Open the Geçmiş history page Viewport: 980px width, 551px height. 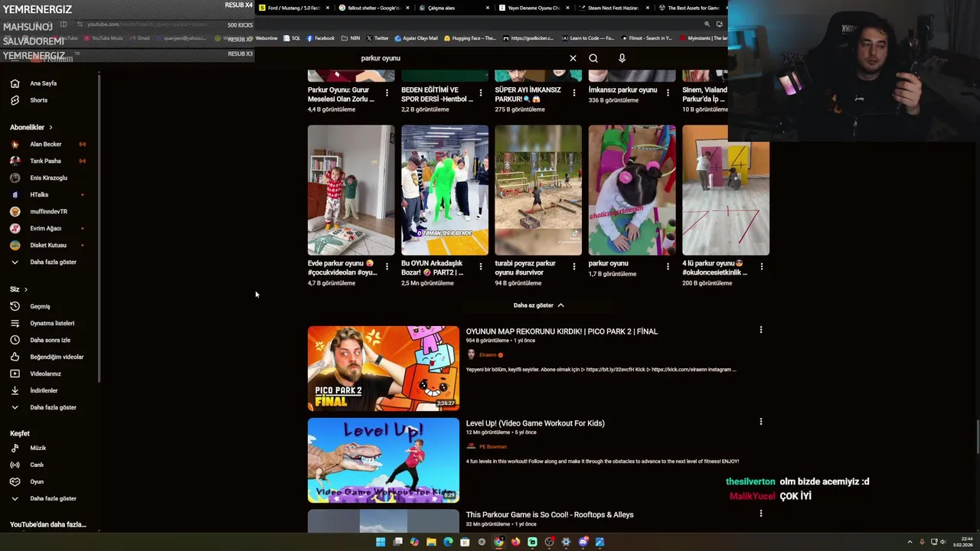click(x=40, y=306)
